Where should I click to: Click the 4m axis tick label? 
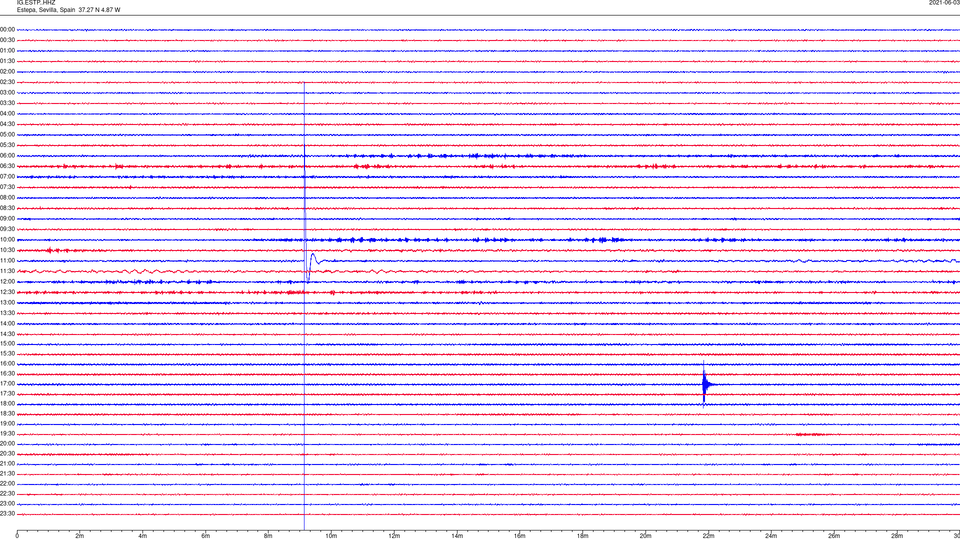(x=143, y=536)
